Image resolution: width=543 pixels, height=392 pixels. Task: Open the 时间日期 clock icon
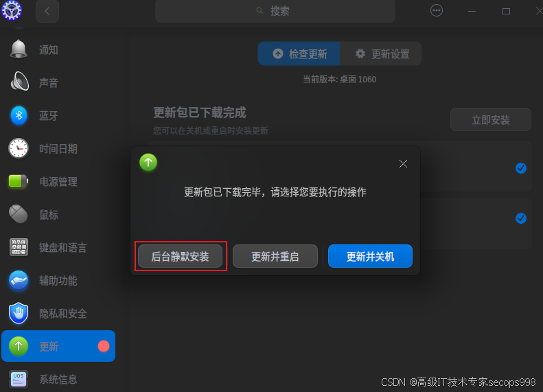(19, 148)
